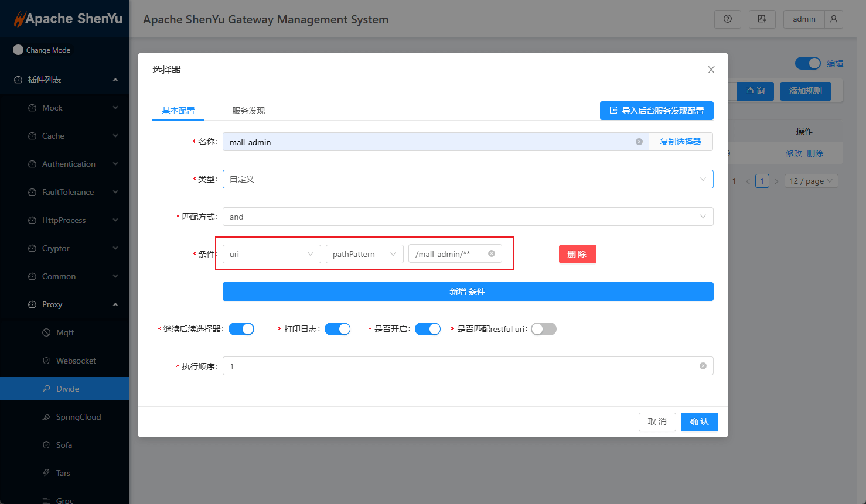This screenshot has height=504, width=866.
Task: Close the selector dialog with X
Action: (711, 70)
